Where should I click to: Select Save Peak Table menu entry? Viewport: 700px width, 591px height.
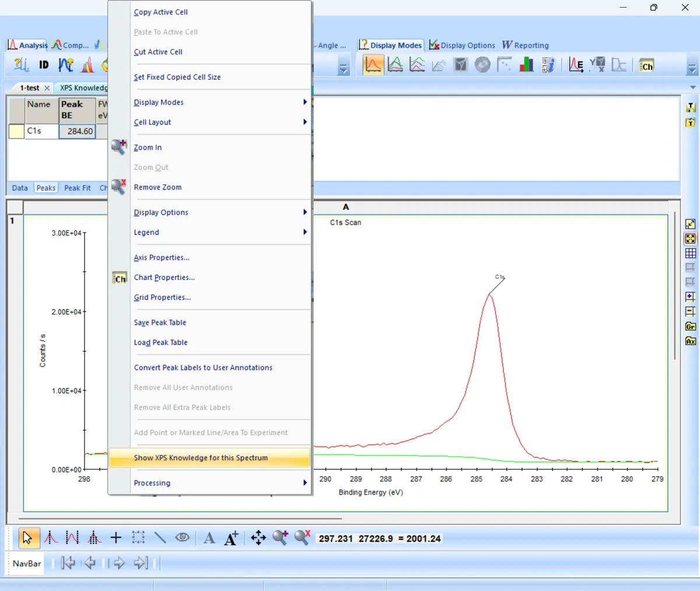click(160, 323)
